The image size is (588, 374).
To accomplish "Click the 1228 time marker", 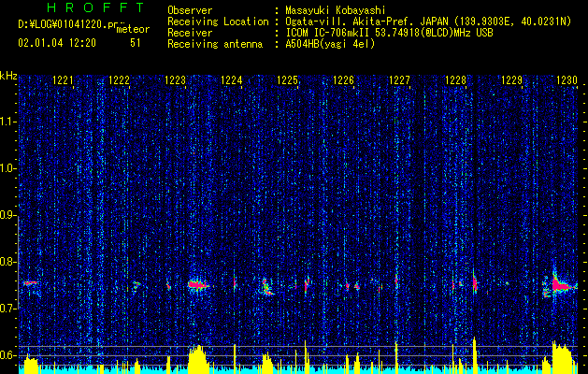I will click(455, 80).
